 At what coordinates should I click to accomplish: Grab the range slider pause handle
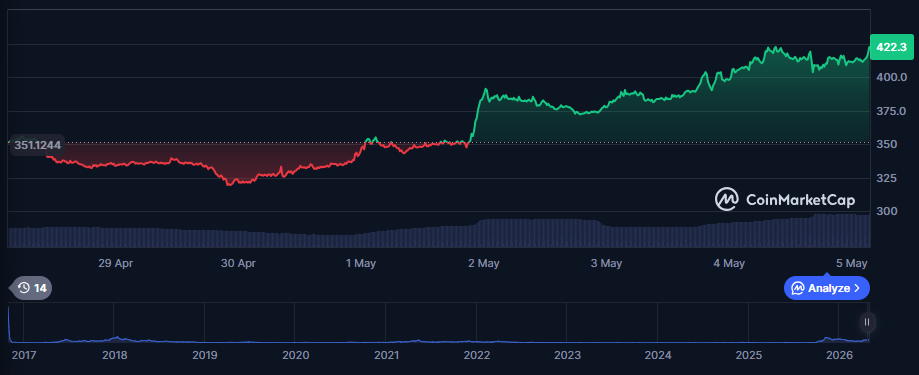(x=867, y=322)
